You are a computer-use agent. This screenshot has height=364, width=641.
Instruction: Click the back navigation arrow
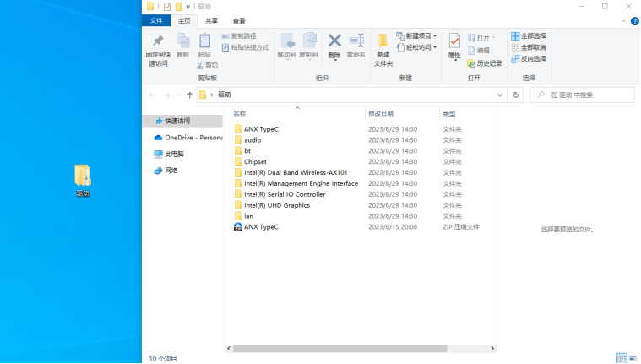click(x=152, y=95)
